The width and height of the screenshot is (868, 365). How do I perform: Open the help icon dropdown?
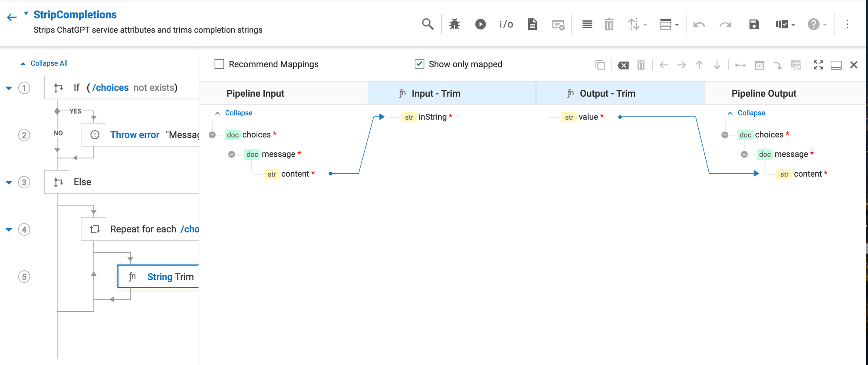[816, 24]
